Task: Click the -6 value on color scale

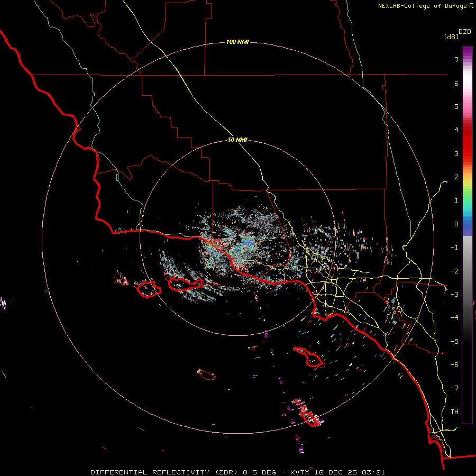Action: coord(454,365)
